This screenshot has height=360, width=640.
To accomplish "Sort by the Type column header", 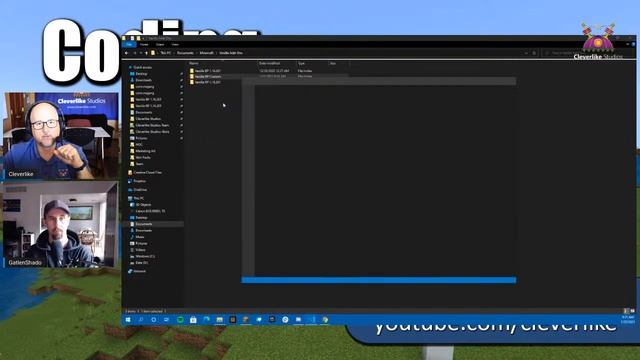I will pos(301,63).
